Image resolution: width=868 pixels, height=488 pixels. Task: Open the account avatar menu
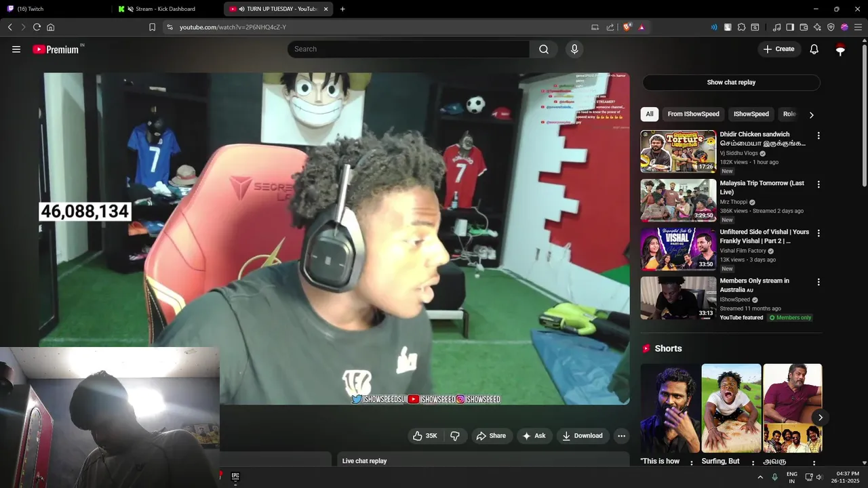840,49
